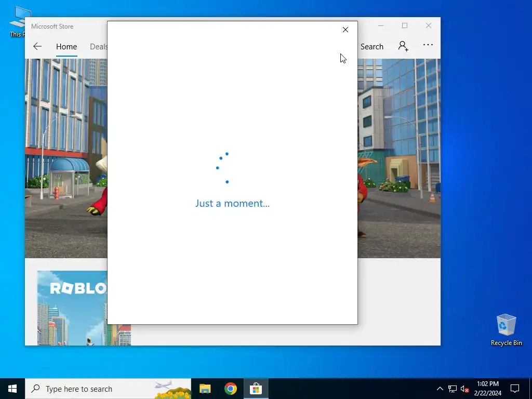Click the Microsoft Store taskbar icon

[x=256, y=389]
